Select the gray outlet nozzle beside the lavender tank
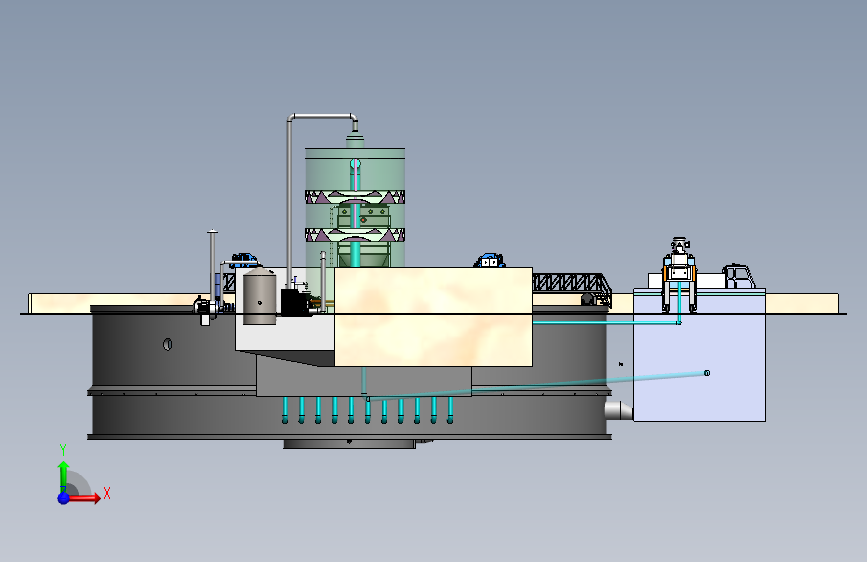Screen dimensions: 867x562 pyautogui.click(x=619, y=411)
